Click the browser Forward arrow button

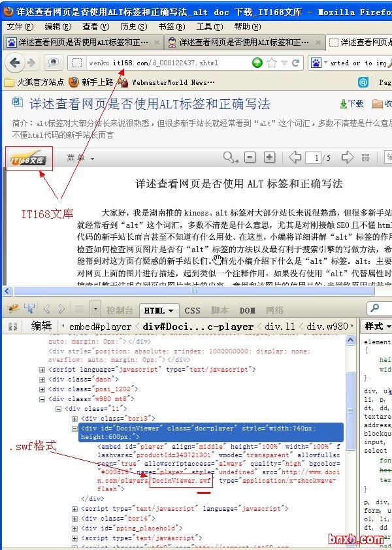[31, 63]
